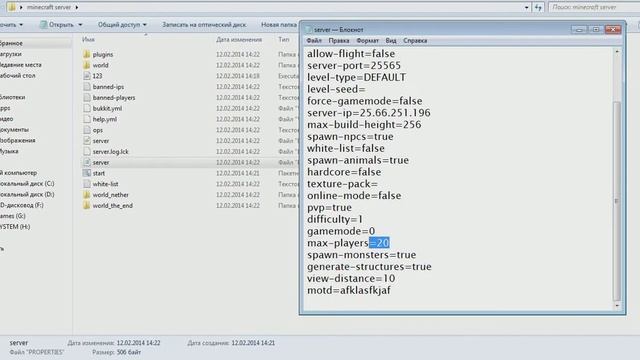
Task: Click Записать на оптический диск button
Action: click(x=204, y=25)
